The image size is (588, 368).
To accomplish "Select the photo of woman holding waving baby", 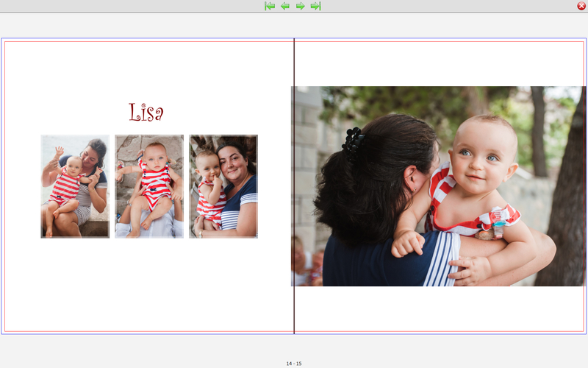I will (x=75, y=186).
